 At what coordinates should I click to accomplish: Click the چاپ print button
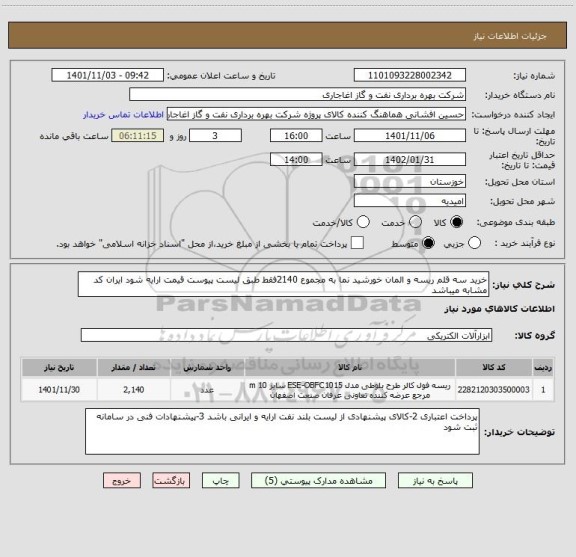coord(221,481)
